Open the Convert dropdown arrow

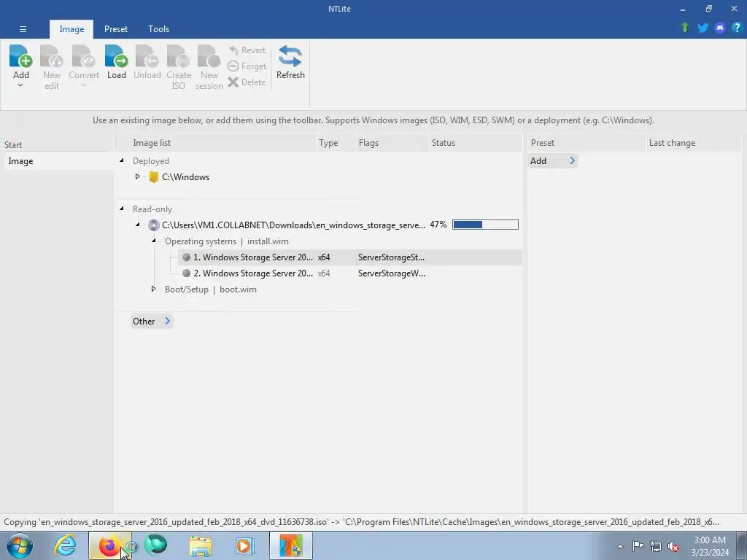click(83, 86)
